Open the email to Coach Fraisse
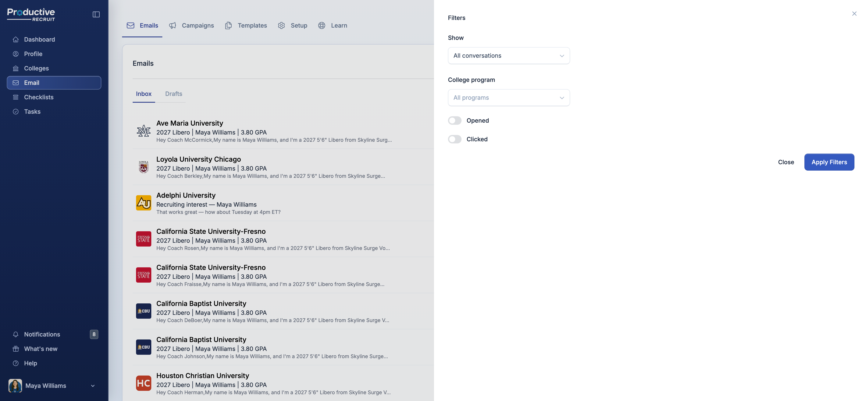The image size is (868, 401). 283,275
